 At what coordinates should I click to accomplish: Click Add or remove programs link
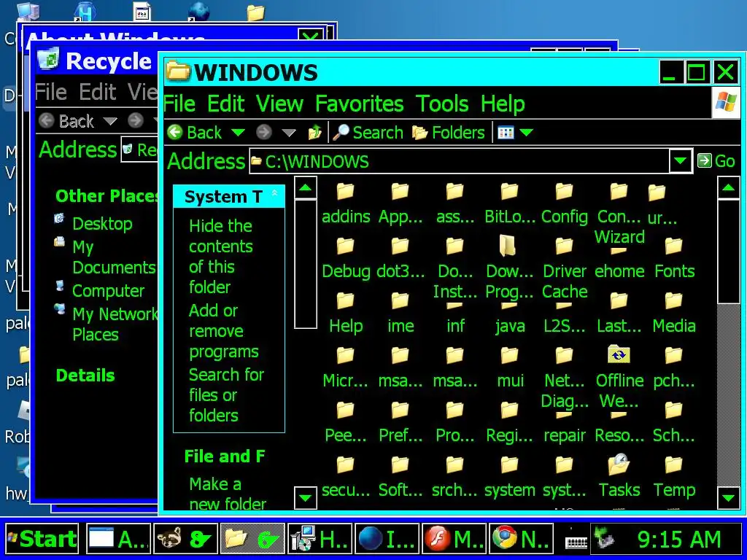[x=224, y=331]
